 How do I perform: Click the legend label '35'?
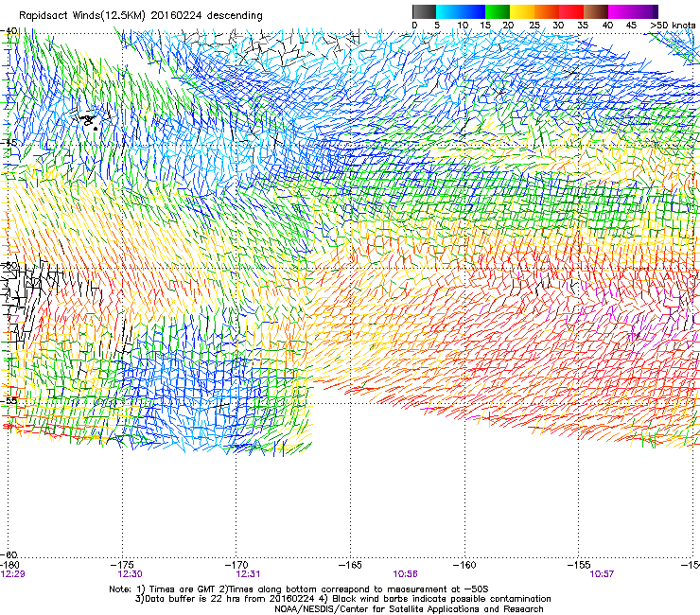pos(583,26)
